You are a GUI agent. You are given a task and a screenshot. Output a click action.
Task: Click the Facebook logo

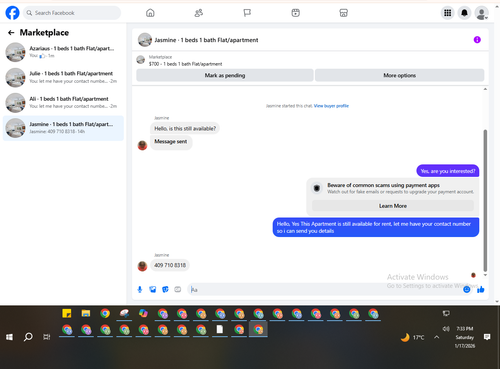point(12,13)
